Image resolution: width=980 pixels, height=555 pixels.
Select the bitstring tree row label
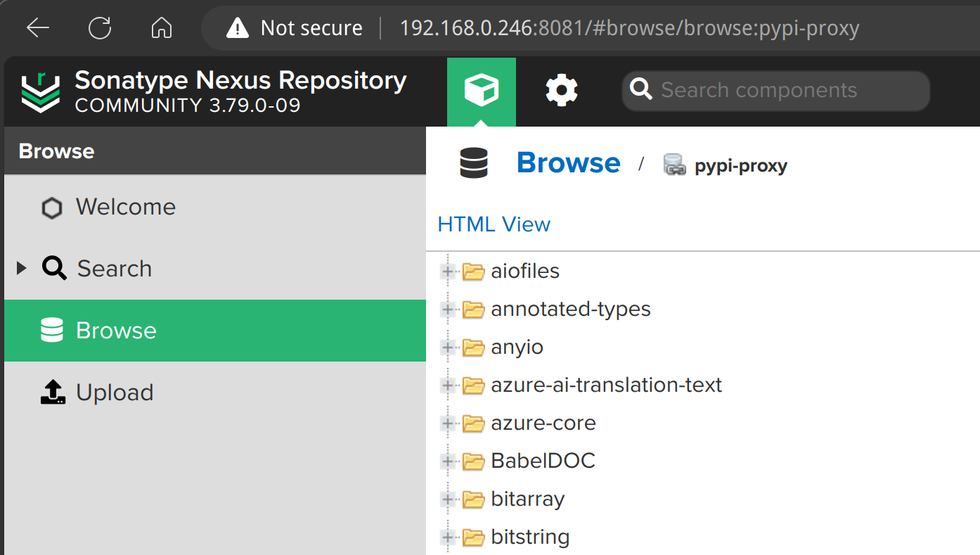pos(530,537)
